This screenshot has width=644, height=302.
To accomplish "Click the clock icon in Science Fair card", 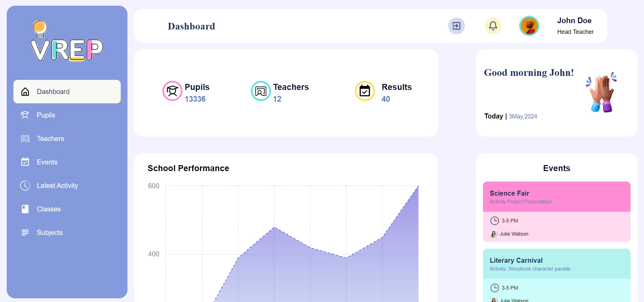I will 495,220.
